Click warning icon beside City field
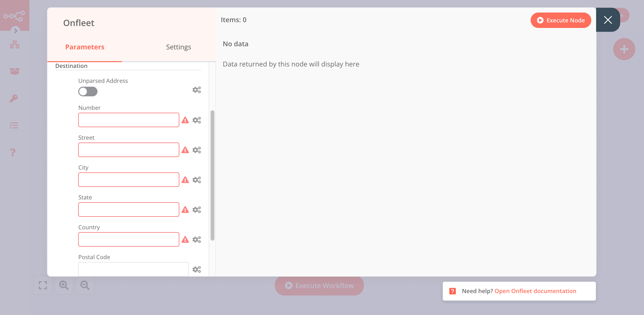The image size is (644, 315). click(185, 180)
